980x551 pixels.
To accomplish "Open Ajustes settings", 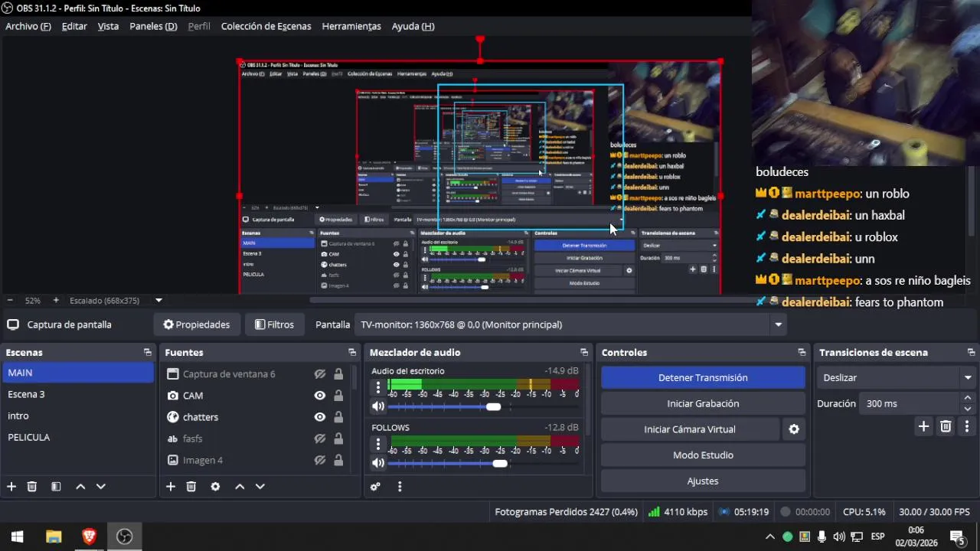I will click(703, 481).
